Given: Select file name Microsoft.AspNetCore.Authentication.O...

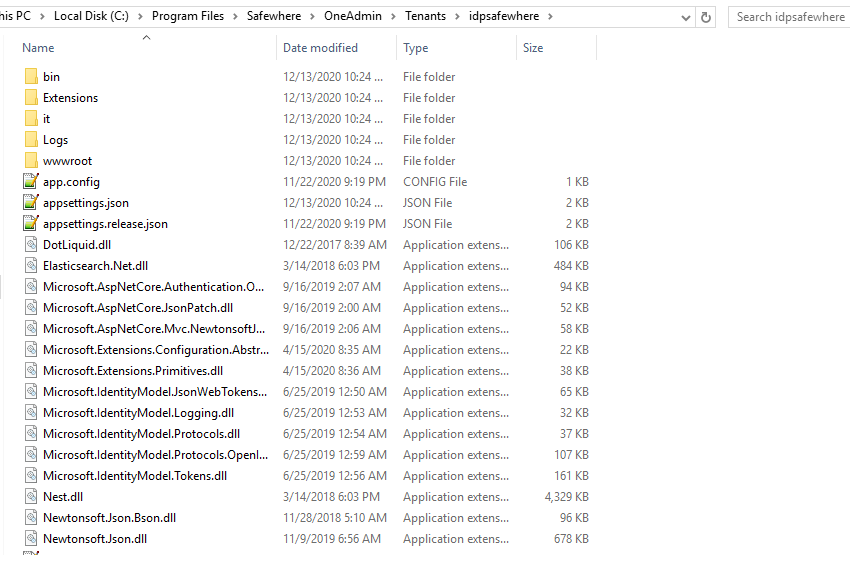Looking at the screenshot, I should (x=153, y=287).
